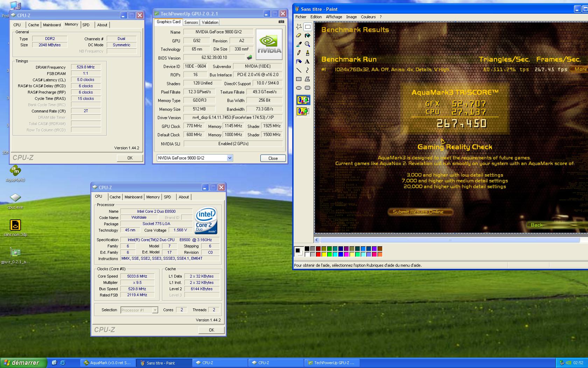Screen dimensions: 588x368
Task: Choose transparent selection mode option in Paint
Action: tap(303, 111)
